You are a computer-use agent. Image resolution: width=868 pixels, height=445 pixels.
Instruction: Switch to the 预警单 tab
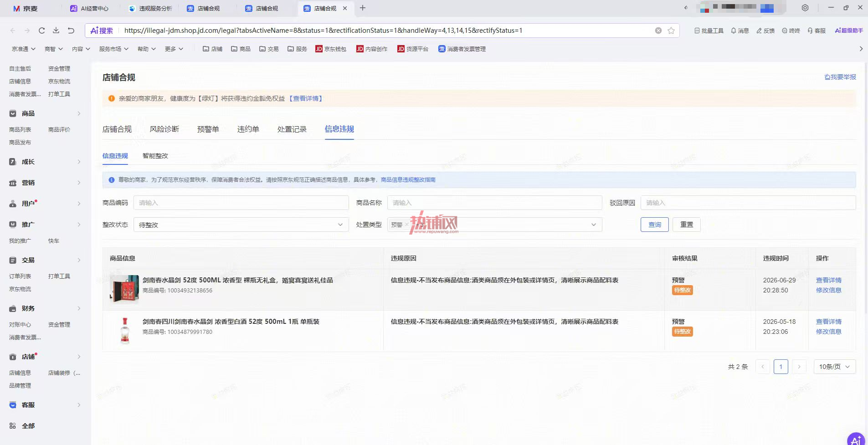click(x=208, y=129)
